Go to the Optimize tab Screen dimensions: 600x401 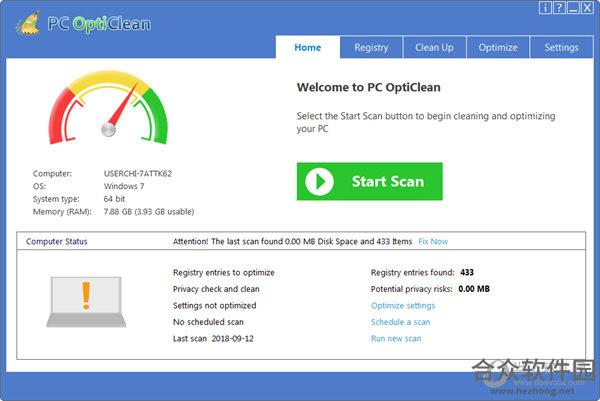[498, 47]
